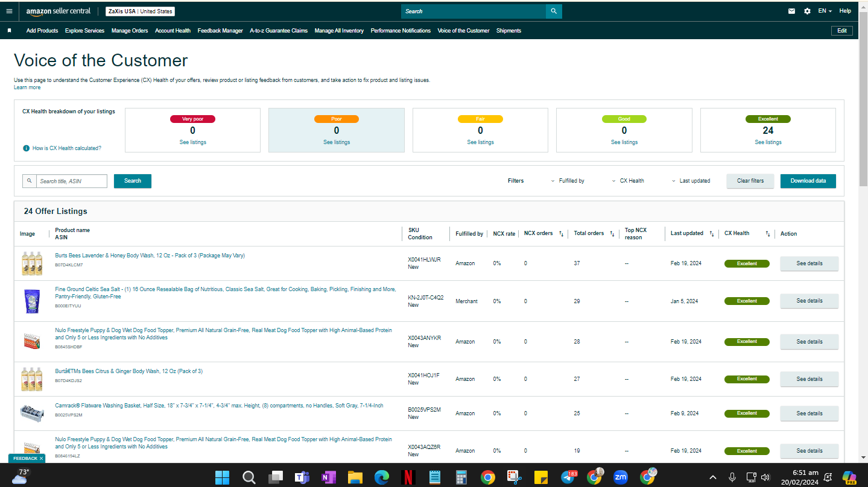Open Calculator from the taskbar
Viewport: 868px width, 487px height.
tap(461, 477)
